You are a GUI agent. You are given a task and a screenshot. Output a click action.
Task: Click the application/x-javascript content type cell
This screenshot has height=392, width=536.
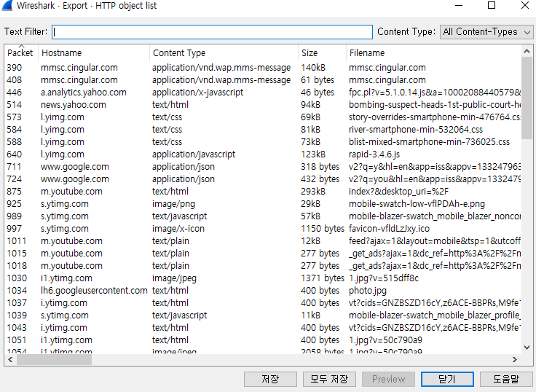tap(197, 93)
